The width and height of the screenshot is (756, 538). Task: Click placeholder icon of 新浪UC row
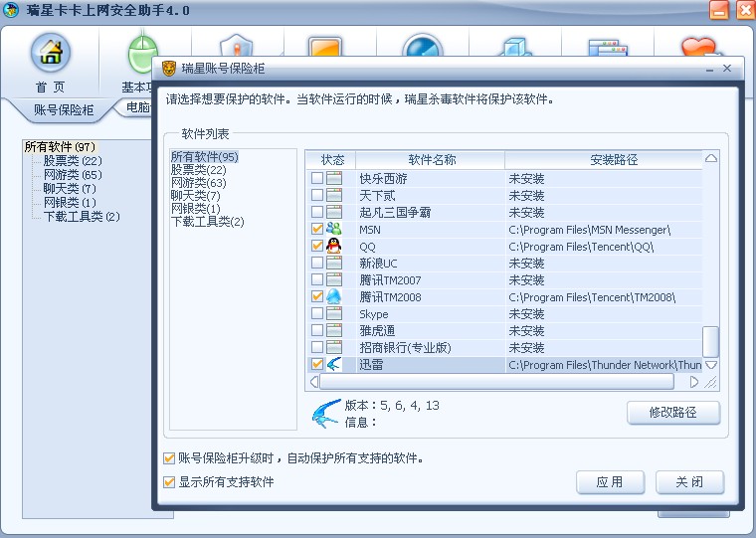click(x=333, y=263)
